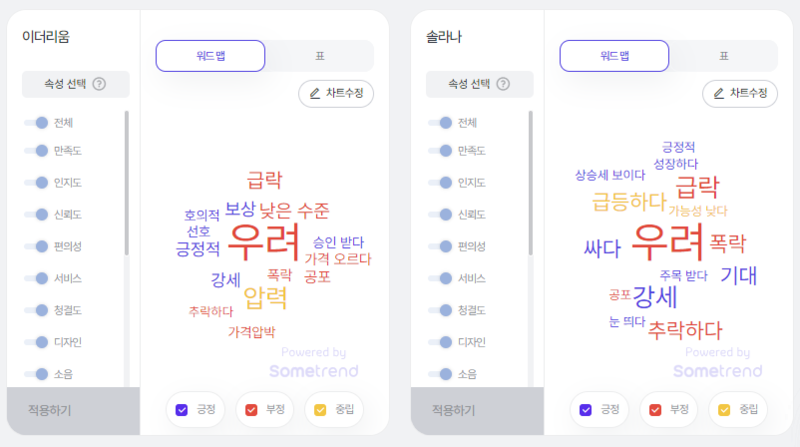The image size is (800, 447).
Task: Click the 이더리움 attribute list scrollbar
Action: point(127,183)
